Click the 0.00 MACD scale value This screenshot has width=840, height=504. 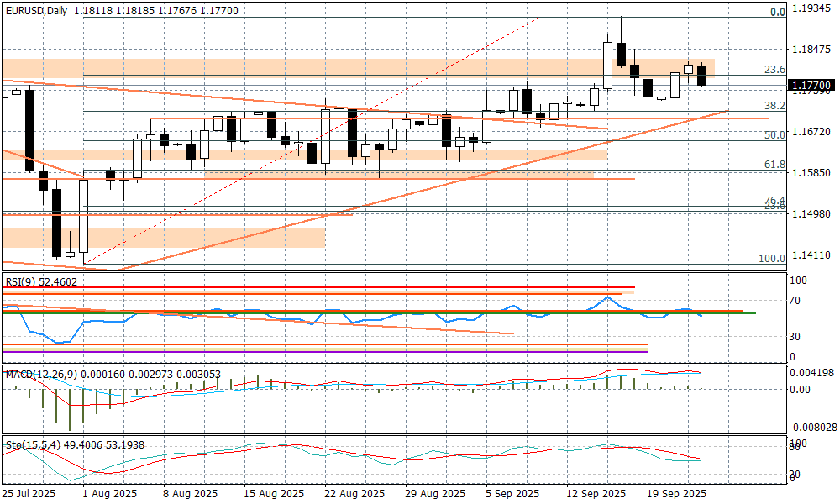[x=801, y=390]
